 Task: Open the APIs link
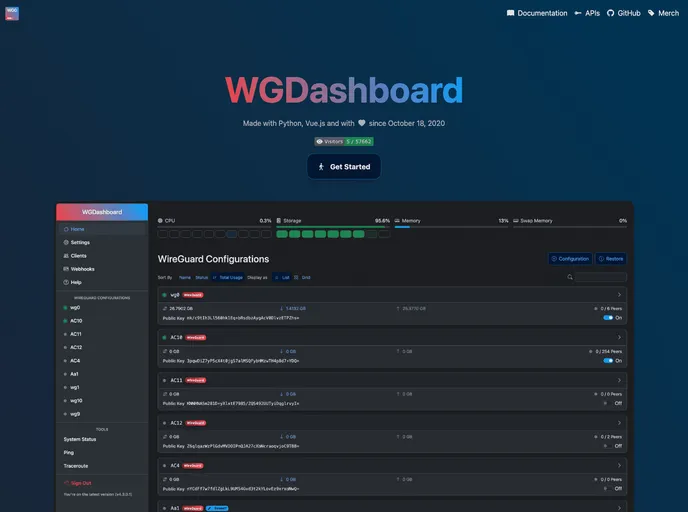tap(587, 13)
